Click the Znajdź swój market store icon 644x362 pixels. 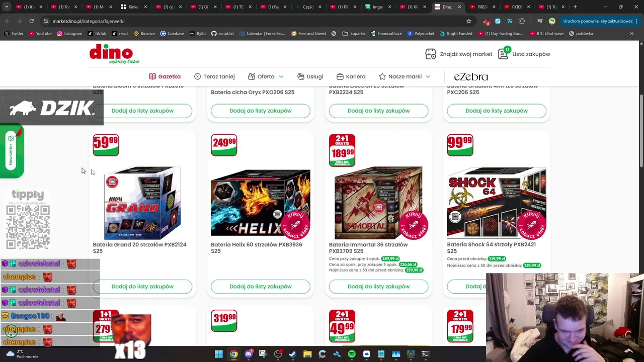click(430, 54)
